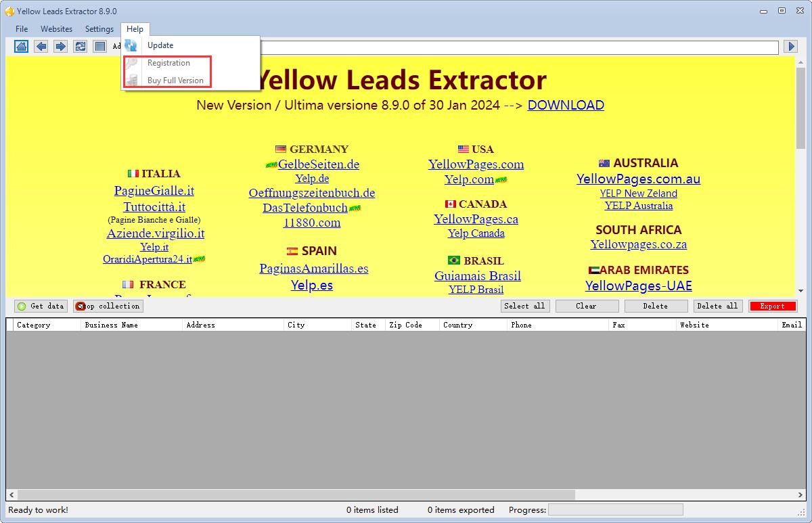This screenshot has height=523, width=812.
Task: Open the File menu
Action: click(x=22, y=29)
